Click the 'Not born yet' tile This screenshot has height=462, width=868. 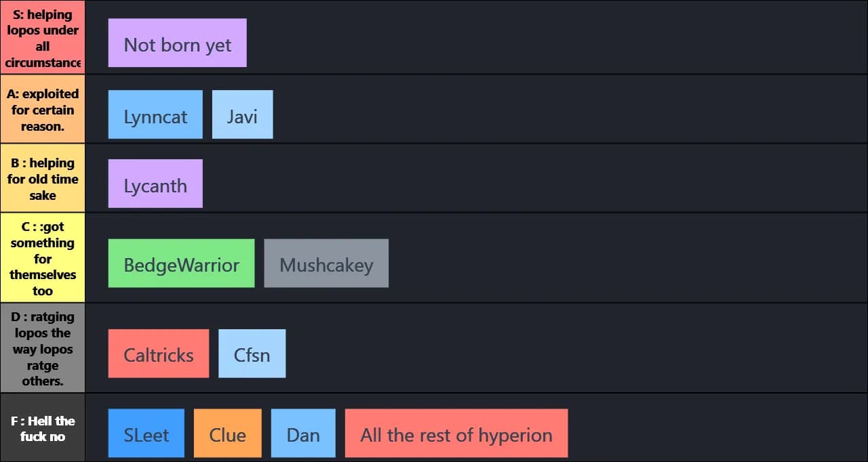coord(177,43)
